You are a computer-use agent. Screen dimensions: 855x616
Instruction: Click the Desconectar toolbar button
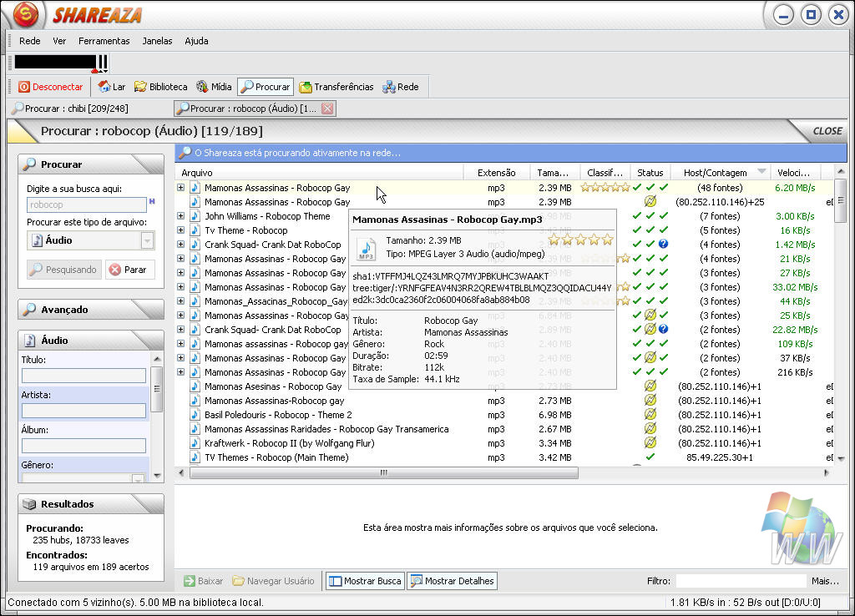(x=51, y=87)
